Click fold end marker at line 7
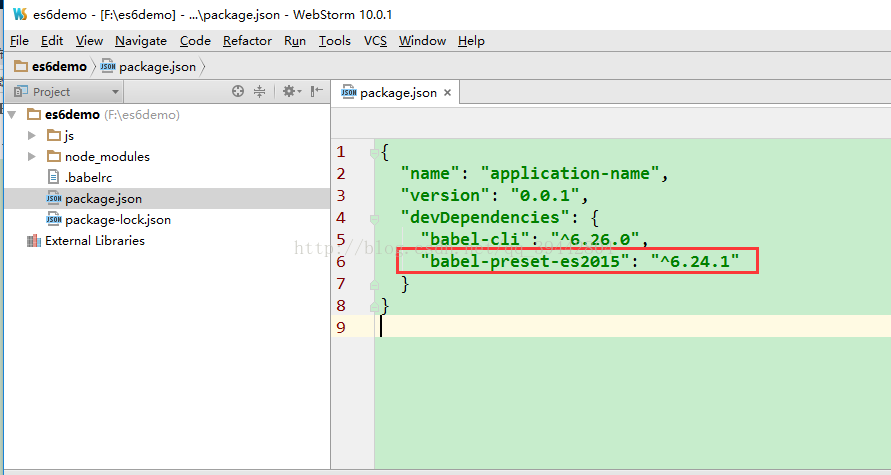 374,285
